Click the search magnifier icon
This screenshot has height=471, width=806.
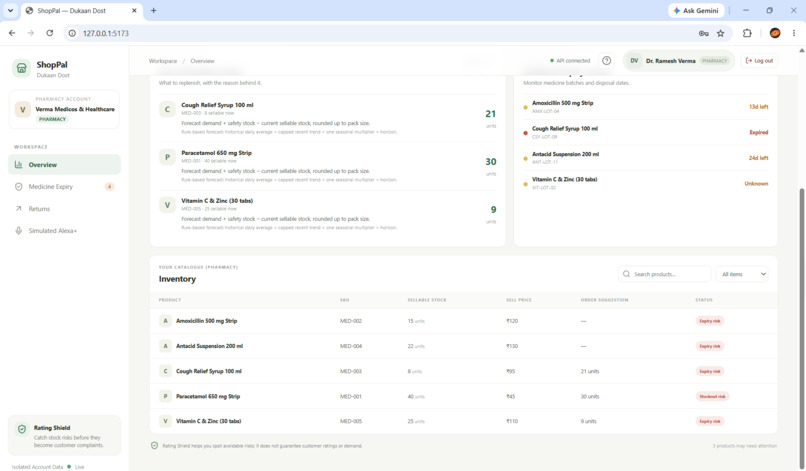tap(626, 274)
